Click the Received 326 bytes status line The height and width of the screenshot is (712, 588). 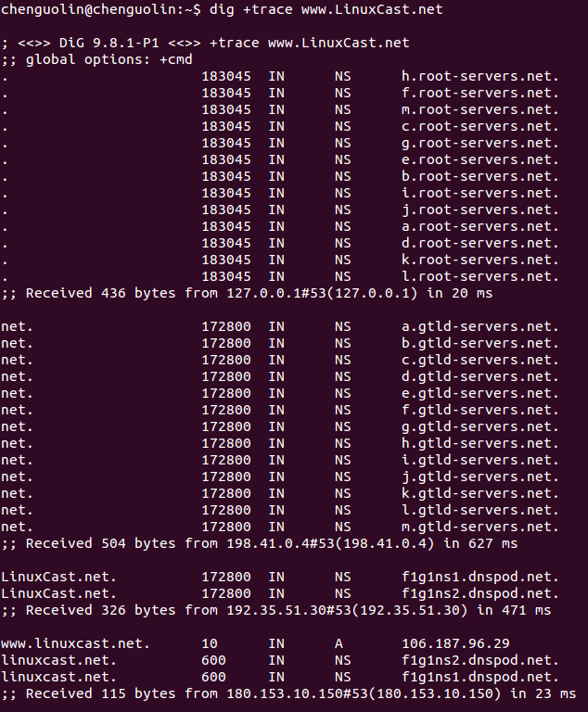275,610
